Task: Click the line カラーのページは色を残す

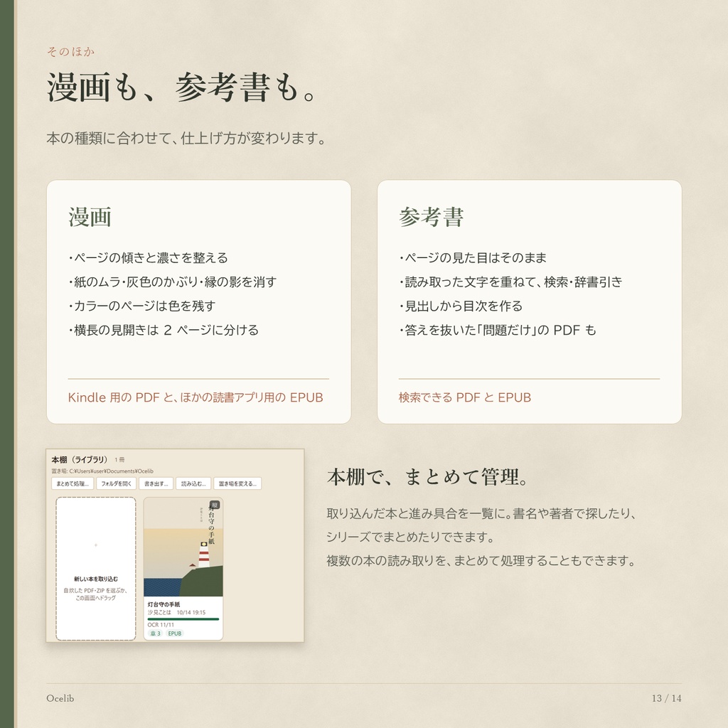Action: click(x=142, y=306)
